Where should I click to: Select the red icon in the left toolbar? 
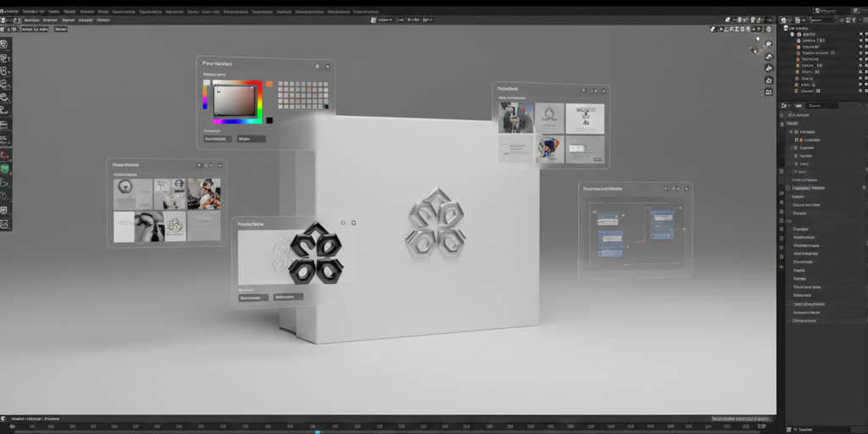(5, 156)
